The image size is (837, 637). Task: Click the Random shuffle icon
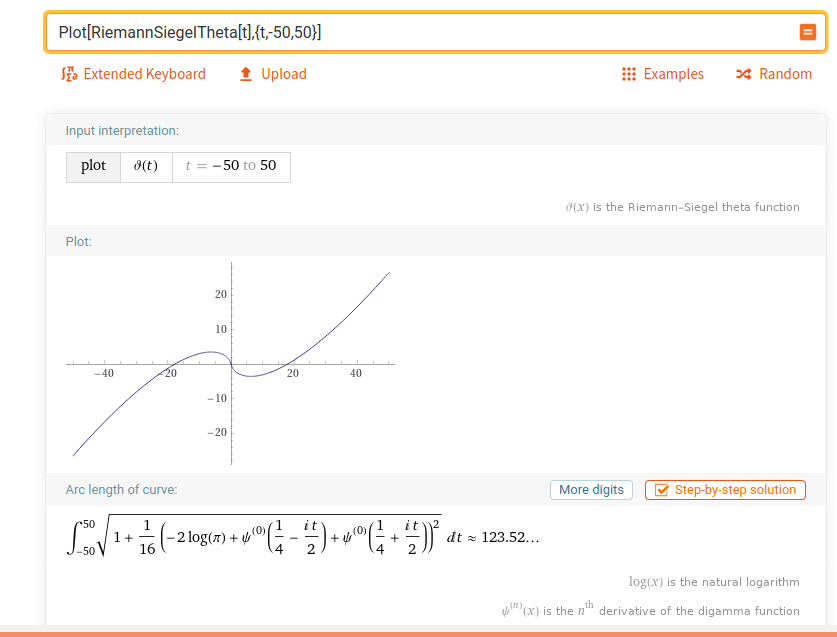[743, 74]
